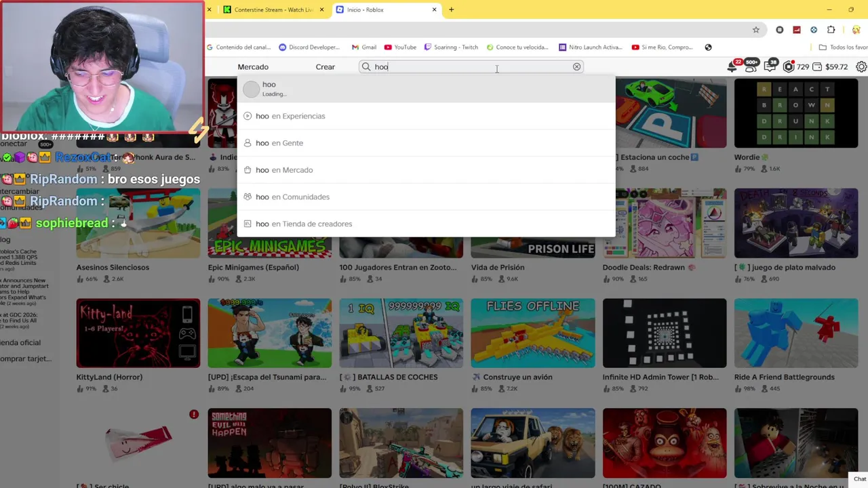Click 'Comprar tarjet...' sidebar link

point(26,359)
